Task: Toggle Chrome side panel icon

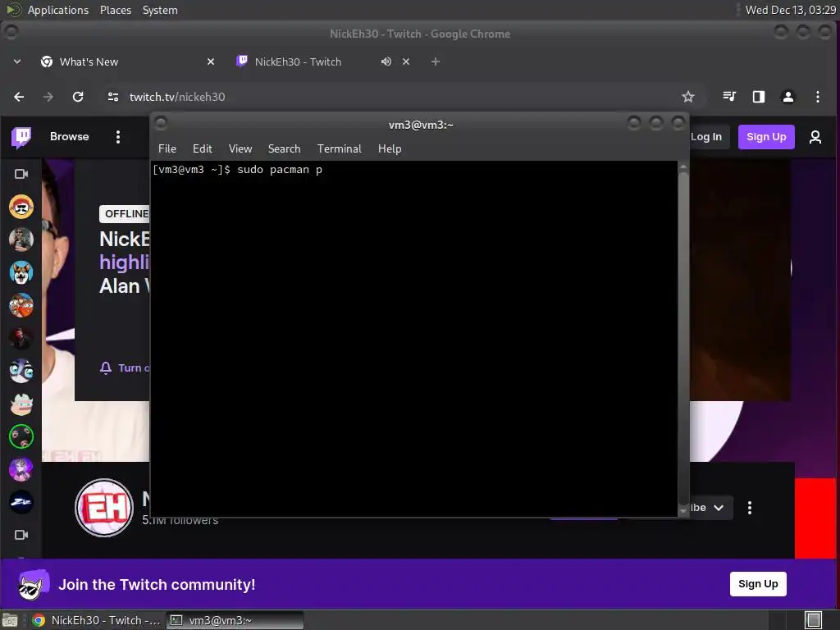Action: [759, 97]
